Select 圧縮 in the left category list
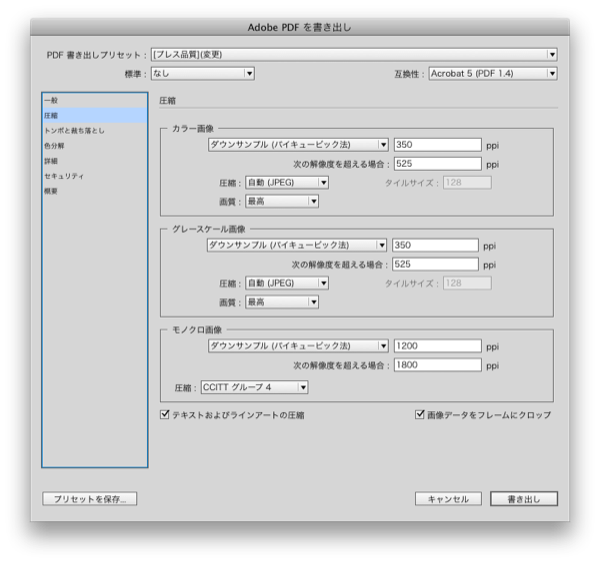The width and height of the screenshot is (600, 563). (95, 116)
